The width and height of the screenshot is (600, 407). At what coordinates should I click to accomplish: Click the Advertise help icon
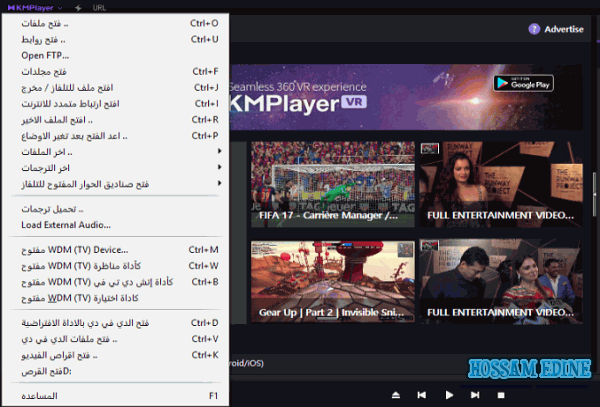click(535, 29)
